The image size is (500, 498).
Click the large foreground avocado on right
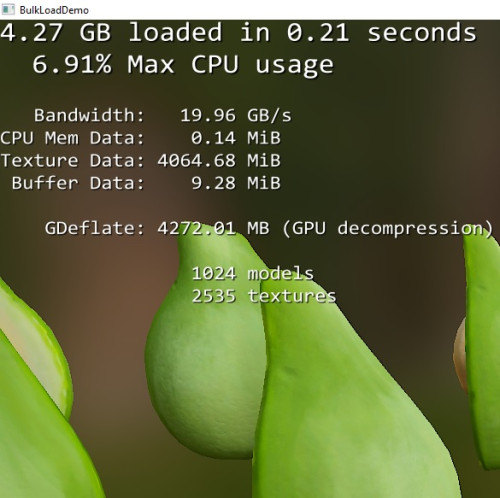tap(350, 400)
